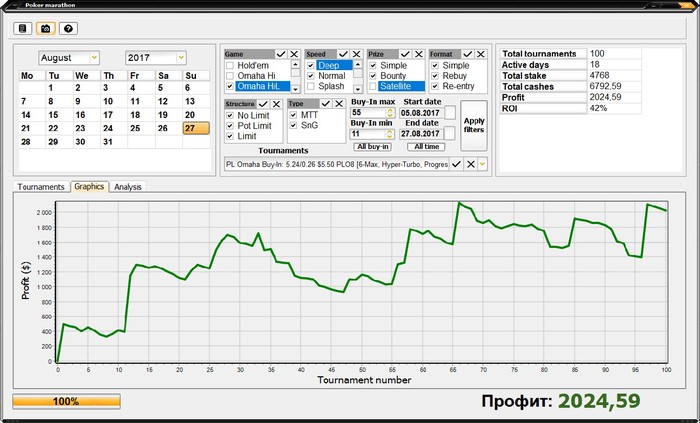This screenshot has height=423, width=700.
Task: Toggle the Re-entry format checkbox
Action: pyautogui.click(x=435, y=86)
